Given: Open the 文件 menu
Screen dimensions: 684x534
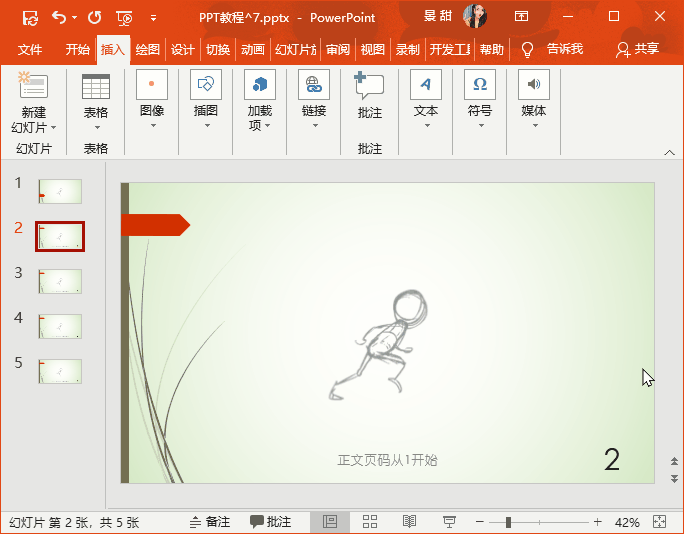Looking at the screenshot, I should [30, 50].
